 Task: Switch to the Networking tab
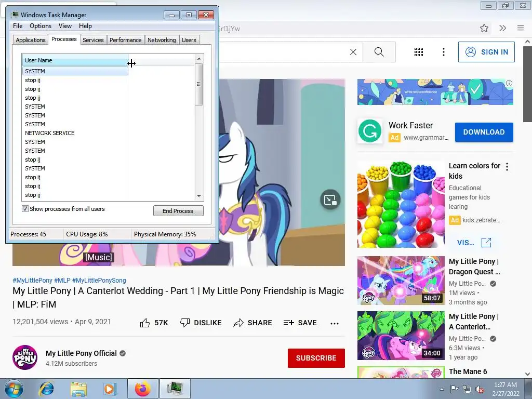pyautogui.click(x=162, y=40)
